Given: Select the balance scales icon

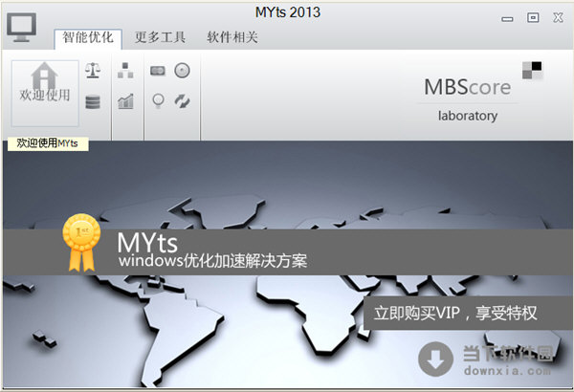Looking at the screenshot, I should pyautogui.click(x=93, y=71).
